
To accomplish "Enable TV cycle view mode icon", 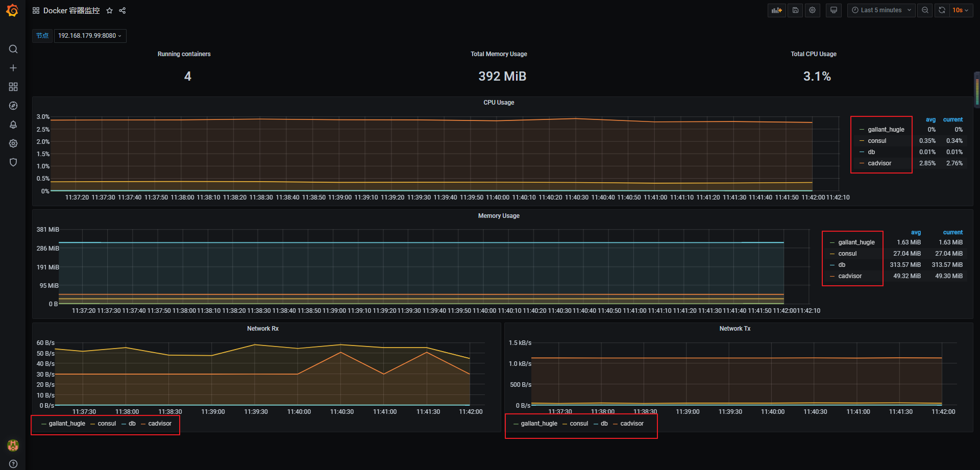I will pyautogui.click(x=834, y=10).
